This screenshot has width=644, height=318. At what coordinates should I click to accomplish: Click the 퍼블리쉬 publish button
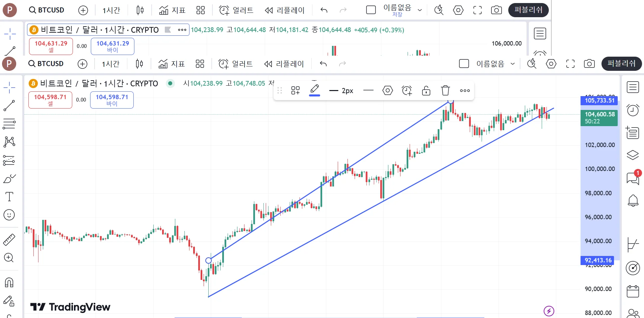click(621, 64)
